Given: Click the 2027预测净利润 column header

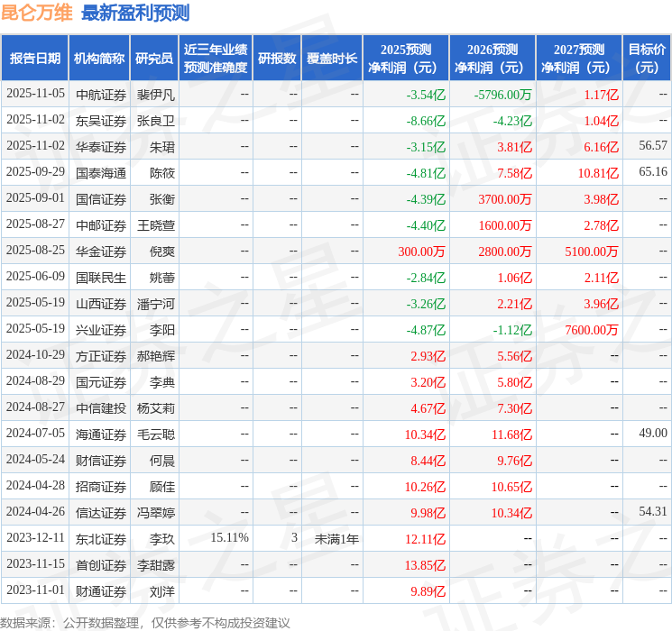Looking at the screenshot, I should [x=578, y=59].
